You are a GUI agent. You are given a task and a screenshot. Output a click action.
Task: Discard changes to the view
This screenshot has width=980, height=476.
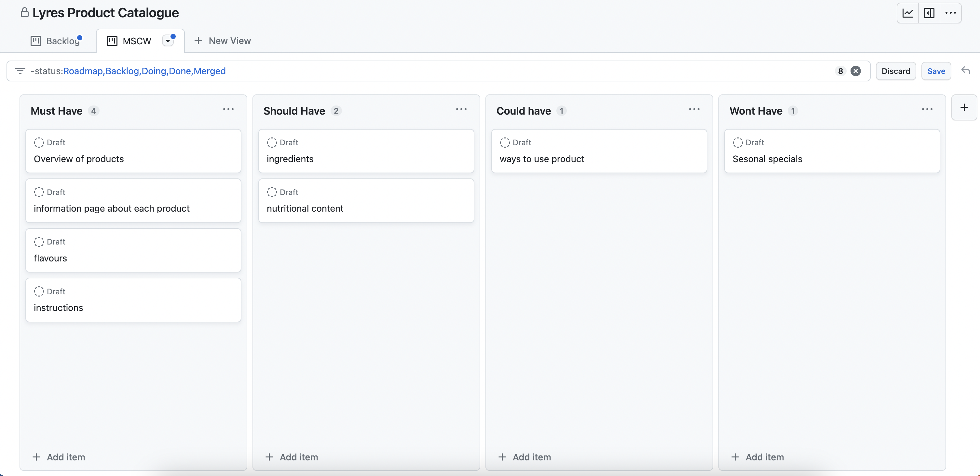(x=896, y=71)
